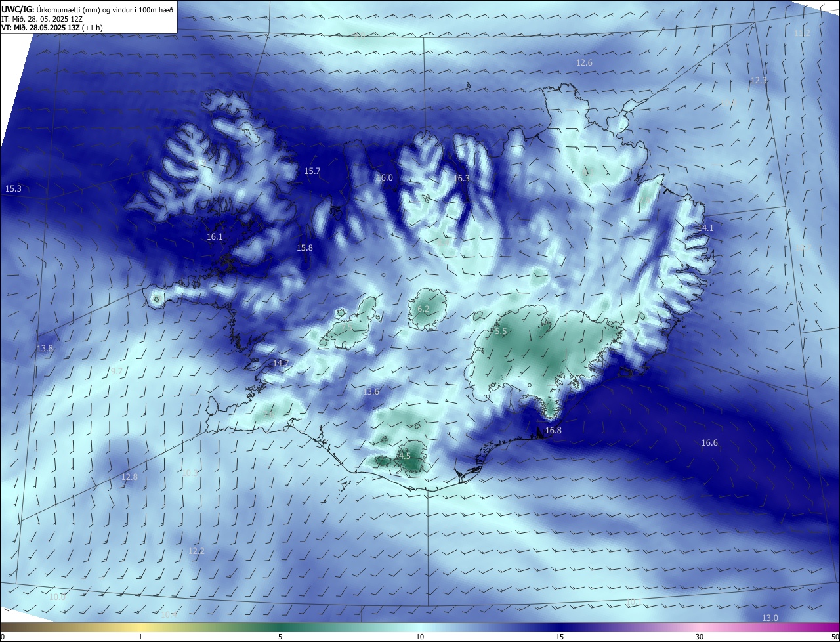Click the '5' tick on the colour scale
The height and width of the screenshot is (642, 840).
click(x=280, y=637)
